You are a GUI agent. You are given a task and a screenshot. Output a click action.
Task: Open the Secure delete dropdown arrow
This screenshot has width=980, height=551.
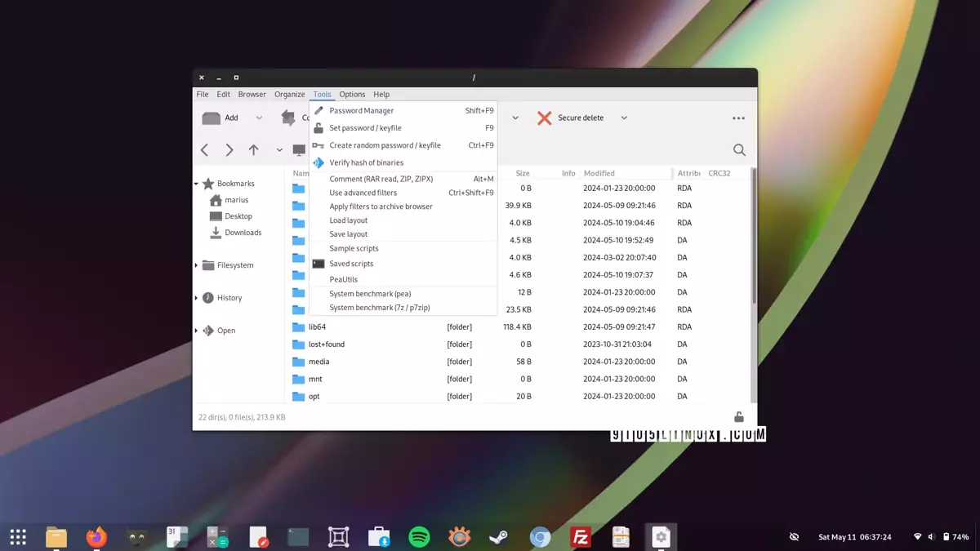click(624, 118)
